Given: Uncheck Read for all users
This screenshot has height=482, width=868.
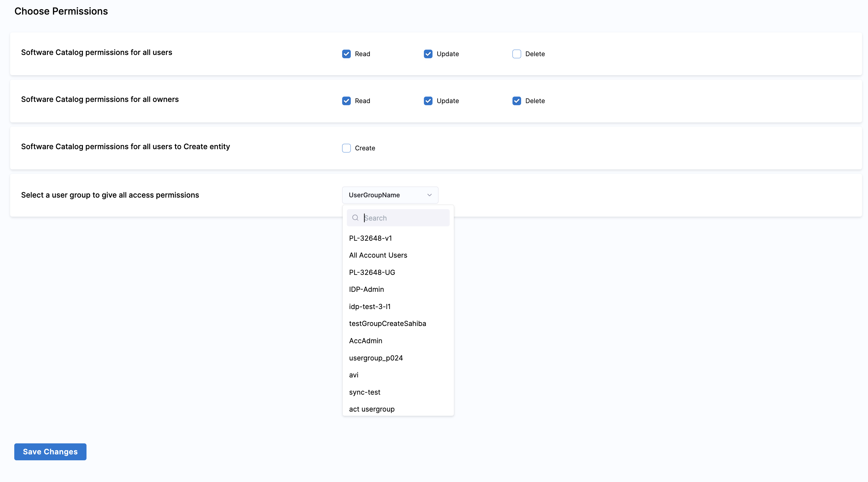Looking at the screenshot, I should click(346, 54).
